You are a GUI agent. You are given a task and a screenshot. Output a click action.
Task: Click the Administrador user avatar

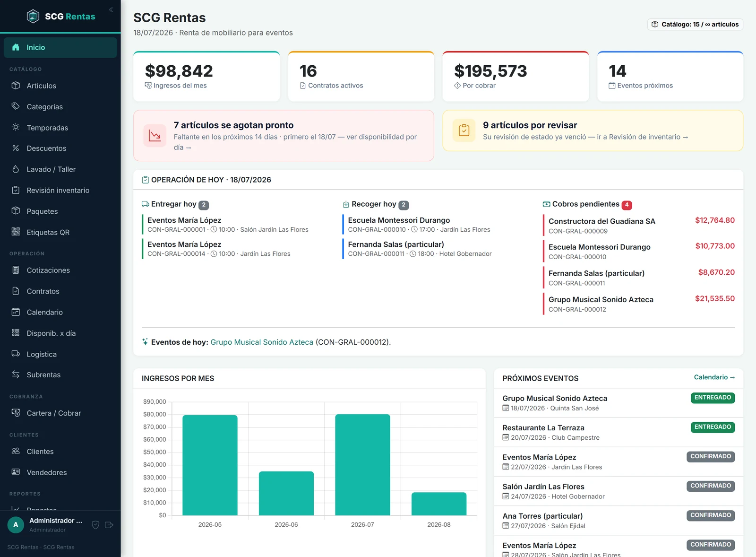[x=16, y=525]
